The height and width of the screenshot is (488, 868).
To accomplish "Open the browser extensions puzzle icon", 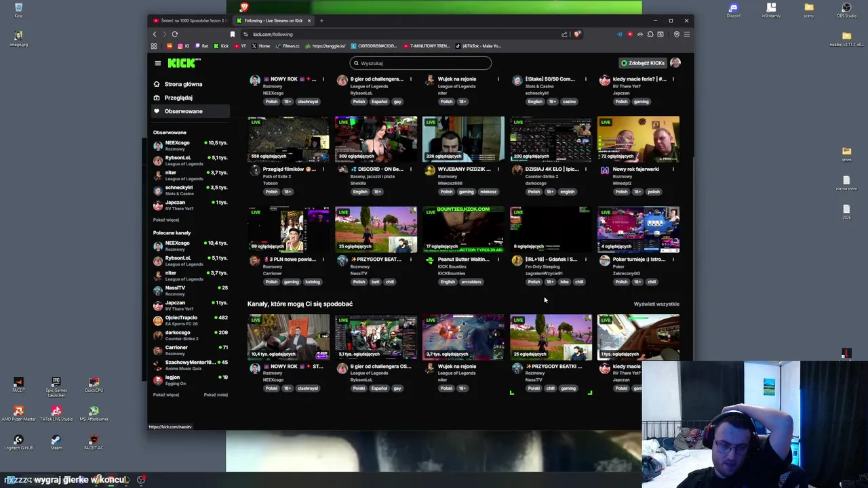I will [x=650, y=34].
